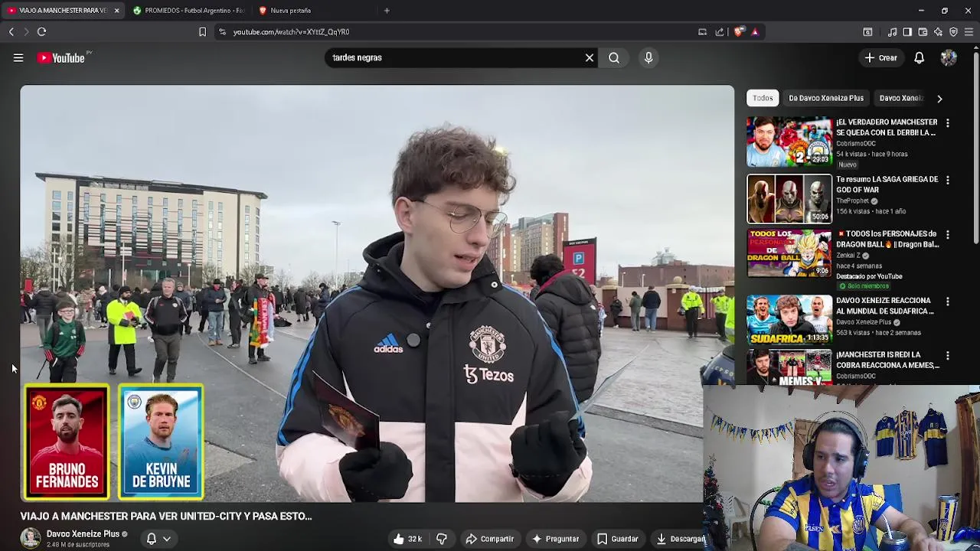
Task: Select the De Davoo Xeneize Plus chip
Action: point(826,98)
